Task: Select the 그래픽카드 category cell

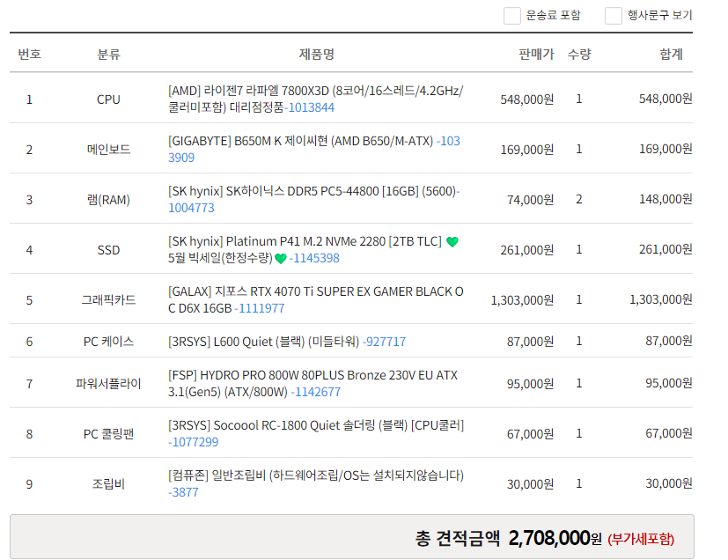Action: (108, 300)
